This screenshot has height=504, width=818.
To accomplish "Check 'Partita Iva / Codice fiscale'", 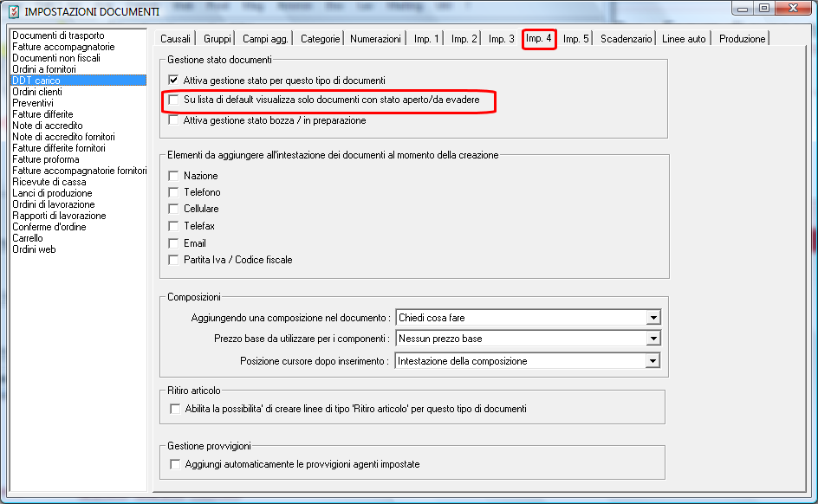I will click(x=173, y=260).
